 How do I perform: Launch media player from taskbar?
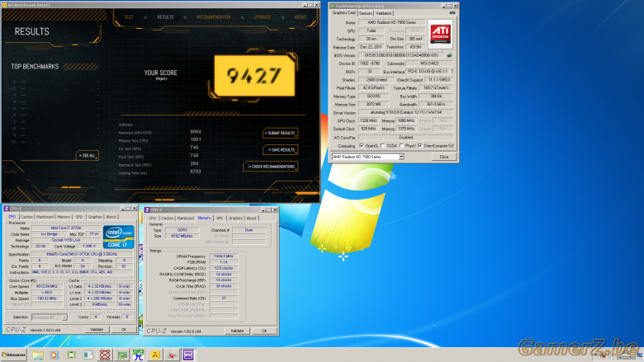click(x=54, y=355)
